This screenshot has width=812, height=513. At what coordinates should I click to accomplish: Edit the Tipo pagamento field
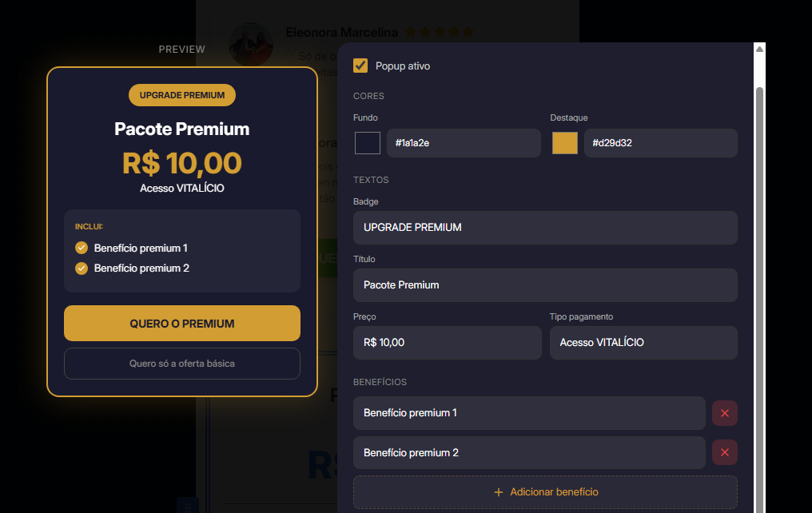643,343
